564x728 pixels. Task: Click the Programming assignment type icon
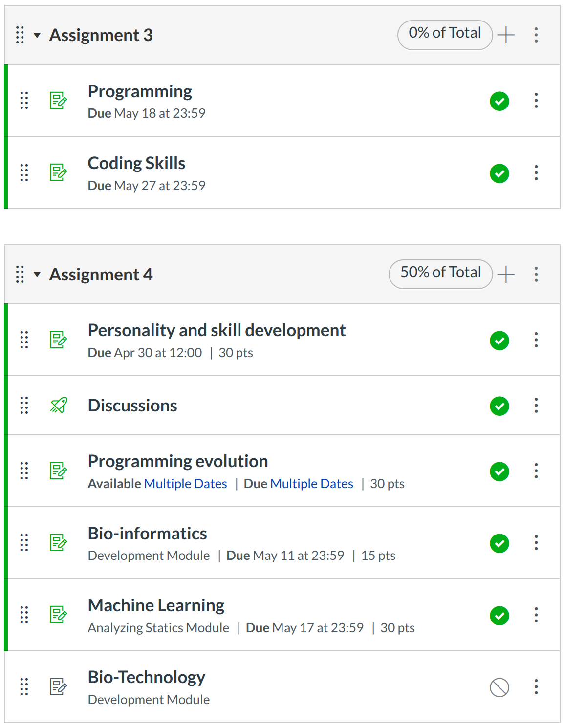(x=58, y=101)
